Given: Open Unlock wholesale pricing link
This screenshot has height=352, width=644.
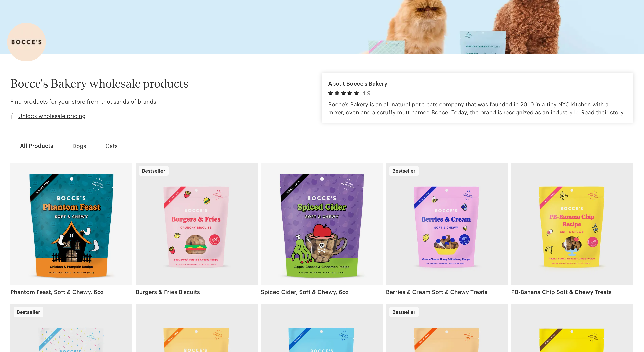Looking at the screenshot, I should 52,116.
